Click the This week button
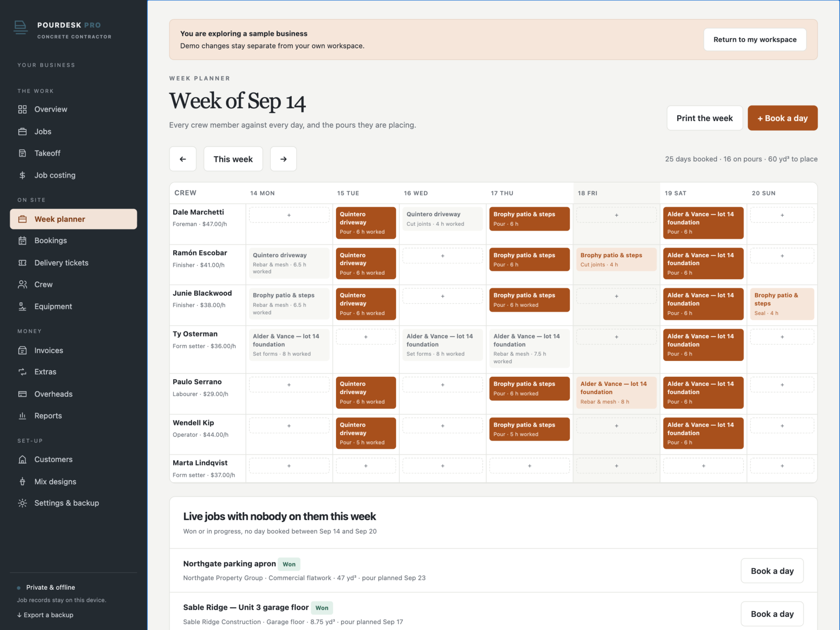The width and height of the screenshot is (840, 630). coord(233,159)
